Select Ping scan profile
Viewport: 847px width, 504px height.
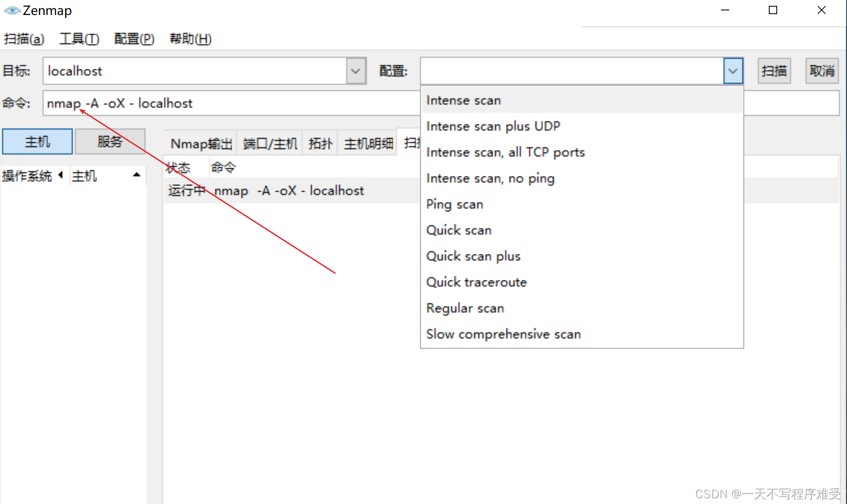pos(454,205)
